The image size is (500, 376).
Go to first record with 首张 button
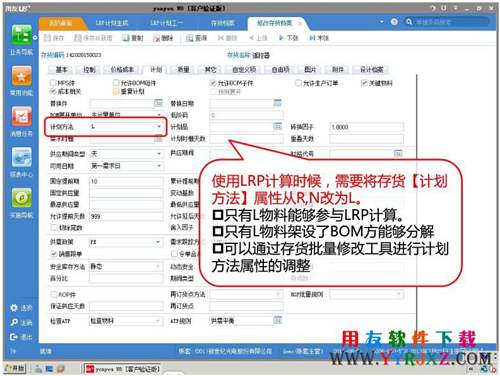227,38
